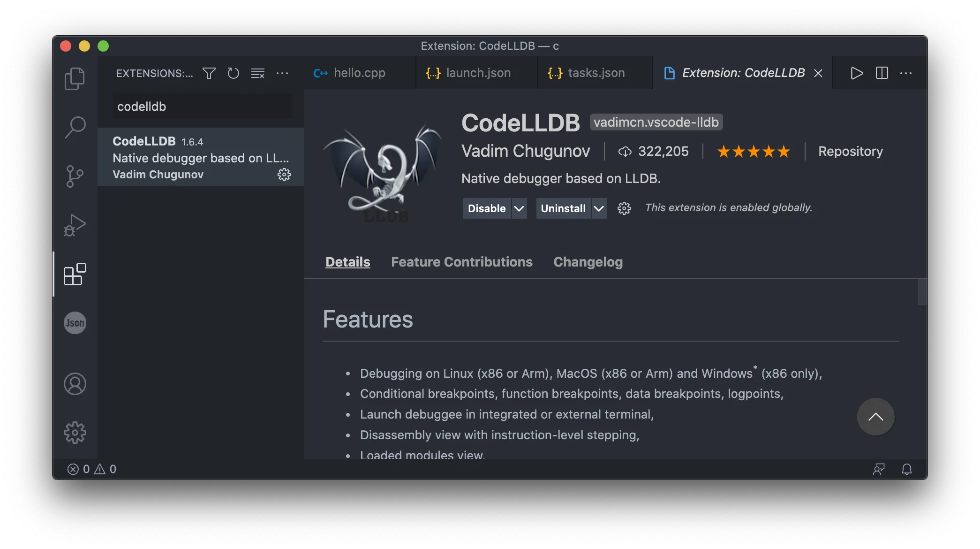
Task: Click 'This extension is enabled globally.' text
Action: (x=728, y=208)
